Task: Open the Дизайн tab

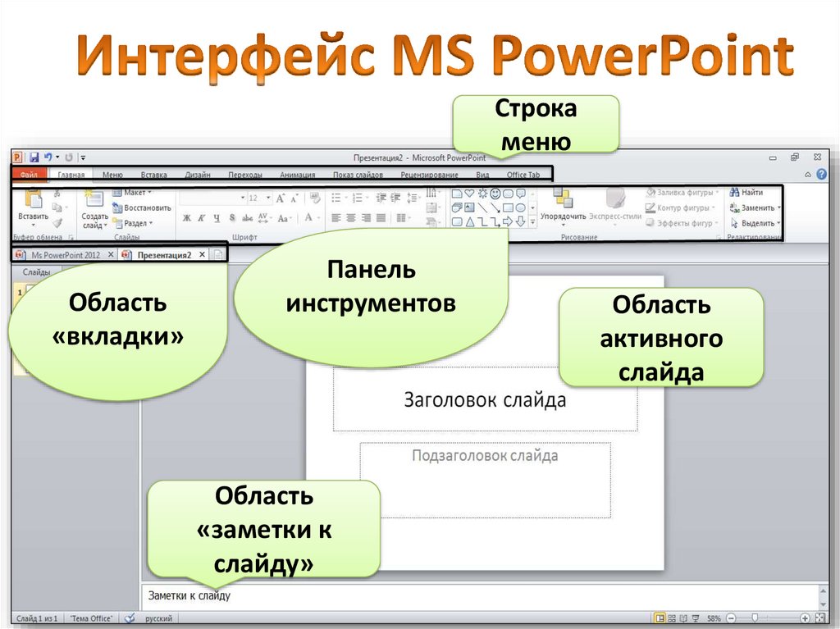Action: [x=198, y=175]
